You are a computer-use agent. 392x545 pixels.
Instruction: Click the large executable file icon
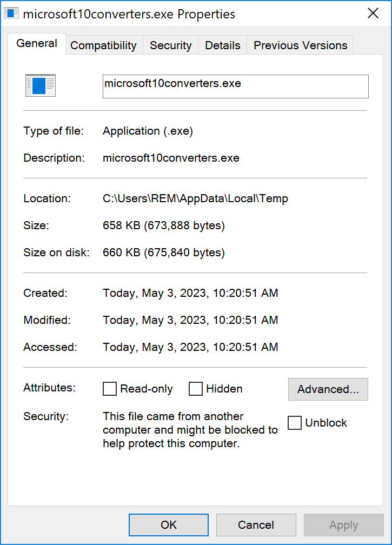tap(41, 85)
